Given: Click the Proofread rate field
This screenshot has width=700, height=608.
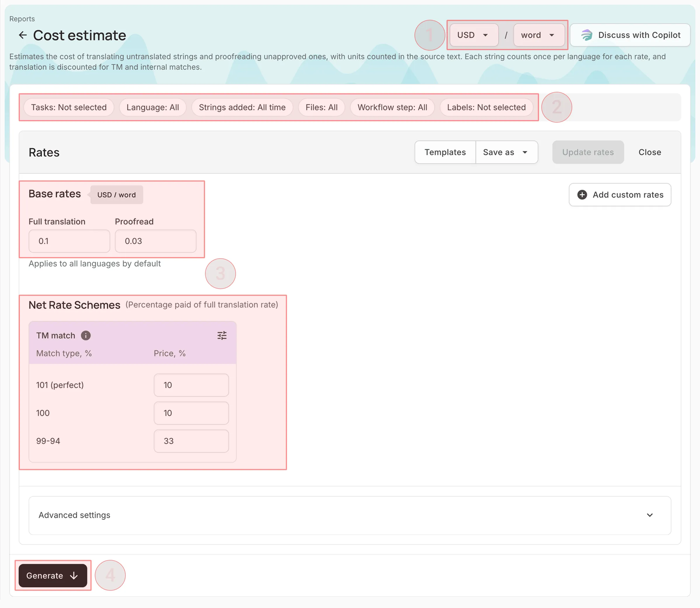Looking at the screenshot, I should [x=155, y=241].
